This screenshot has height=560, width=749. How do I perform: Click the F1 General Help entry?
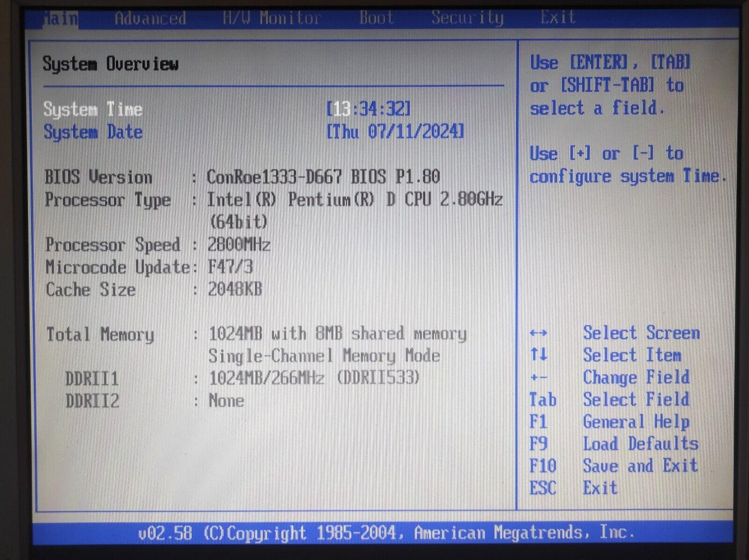[x=610, y=422]
